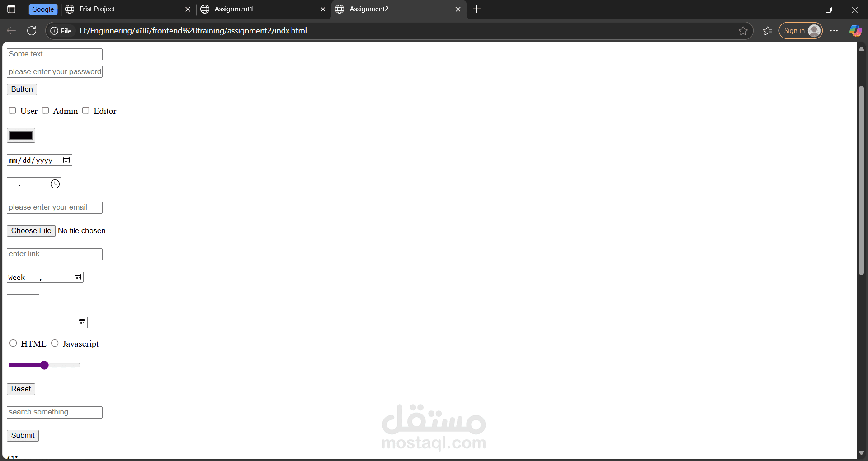Click the scrollbar down arrow
Screen dimensions: 868x461
pyautogui.click(x=861, y=453)
